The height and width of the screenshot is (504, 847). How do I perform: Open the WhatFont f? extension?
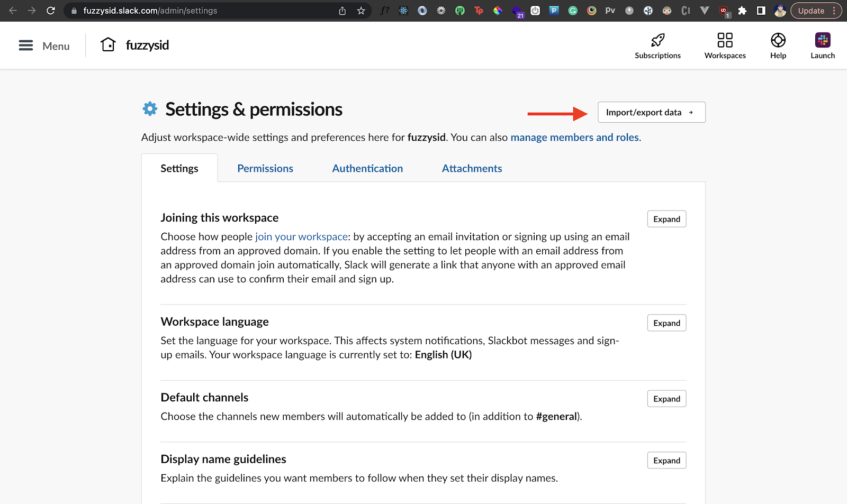click(385, 11)
